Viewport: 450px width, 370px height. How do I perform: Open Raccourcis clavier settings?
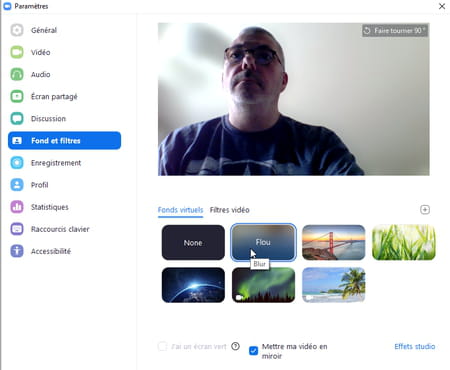(x=17, y=229)
